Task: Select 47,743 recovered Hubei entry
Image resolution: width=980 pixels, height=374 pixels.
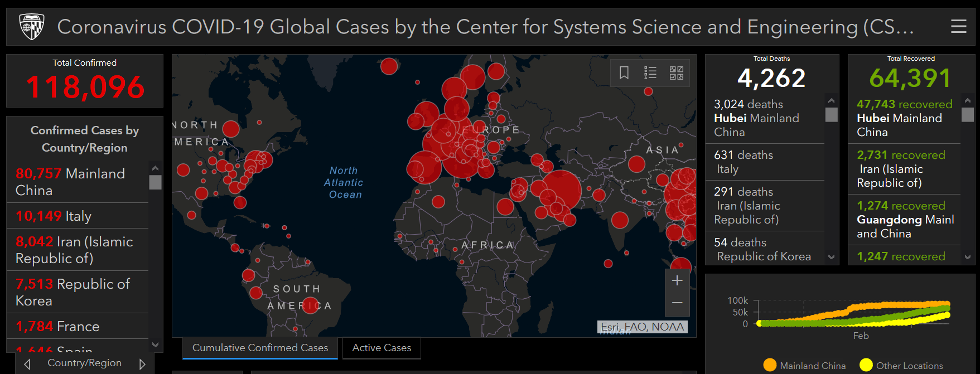Action: pos(904,118)
